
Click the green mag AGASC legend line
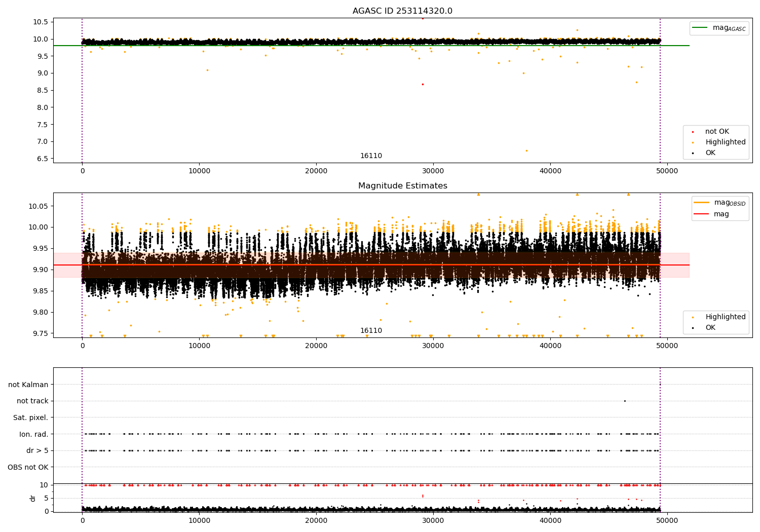click(x=700, y=28)
